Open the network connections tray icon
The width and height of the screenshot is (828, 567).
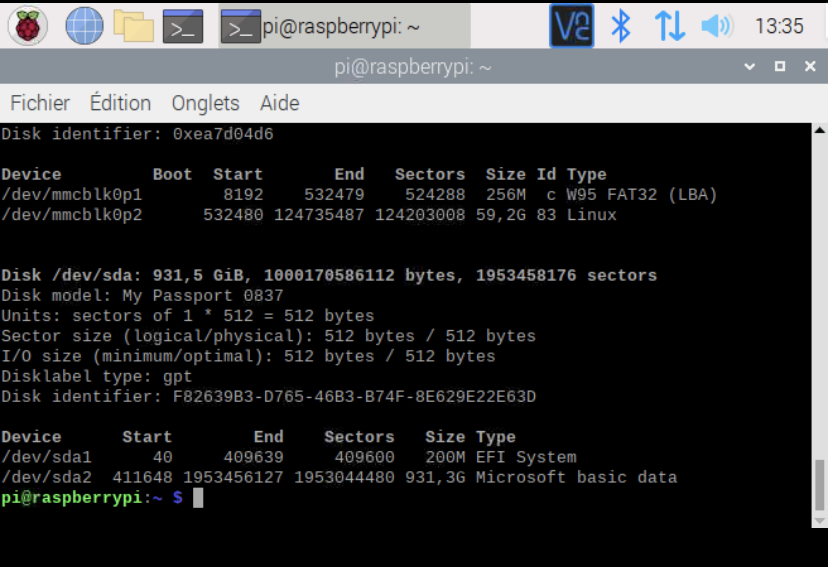[669, 25]
